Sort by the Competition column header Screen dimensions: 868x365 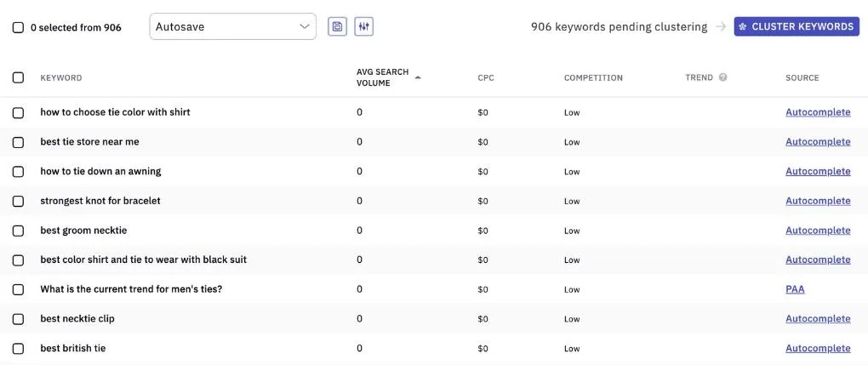[593, 78]
